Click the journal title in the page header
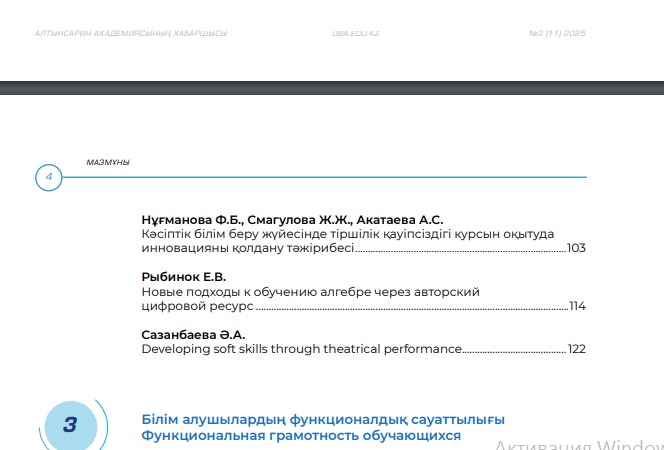 131,33
